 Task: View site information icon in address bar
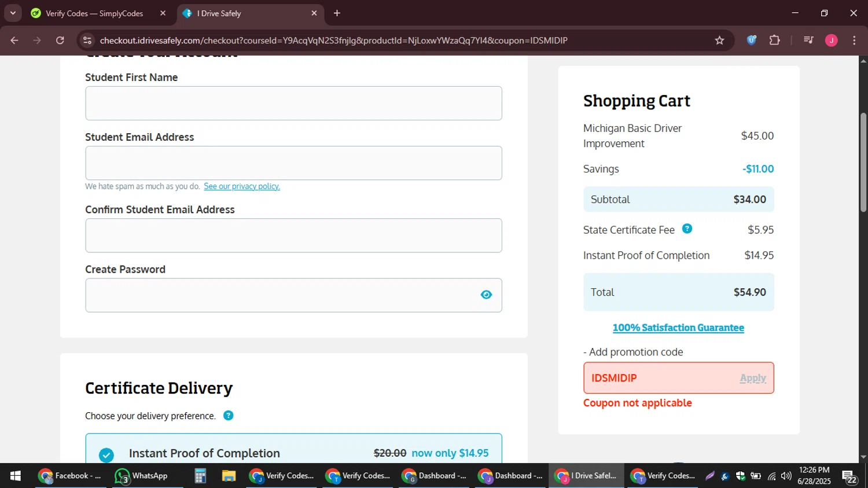[x=87, y=40]
